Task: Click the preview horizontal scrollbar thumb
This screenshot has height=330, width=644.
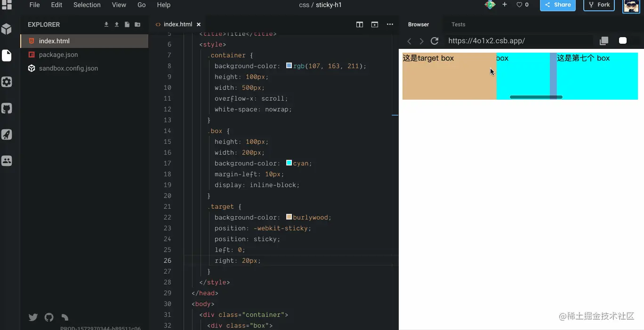Action: [536, 97]
